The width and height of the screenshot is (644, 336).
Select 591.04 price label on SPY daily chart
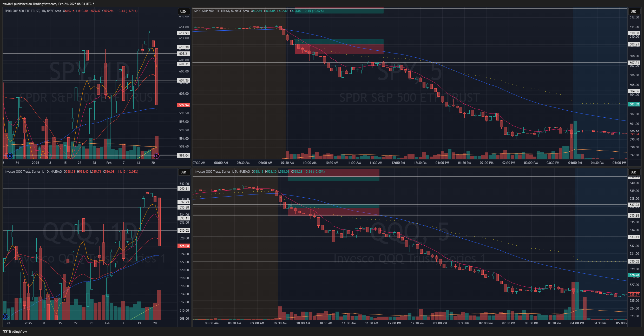click(184, 156)
